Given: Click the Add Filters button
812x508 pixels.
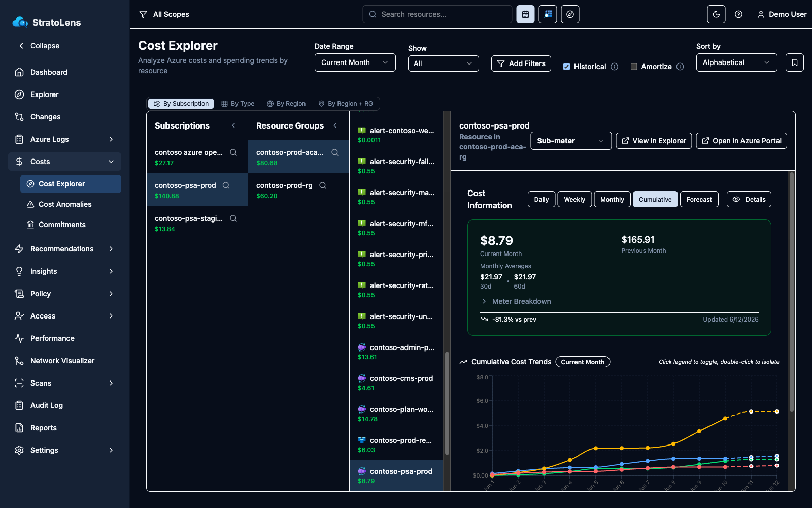Looking at the screenshot, I should [521, 63].
